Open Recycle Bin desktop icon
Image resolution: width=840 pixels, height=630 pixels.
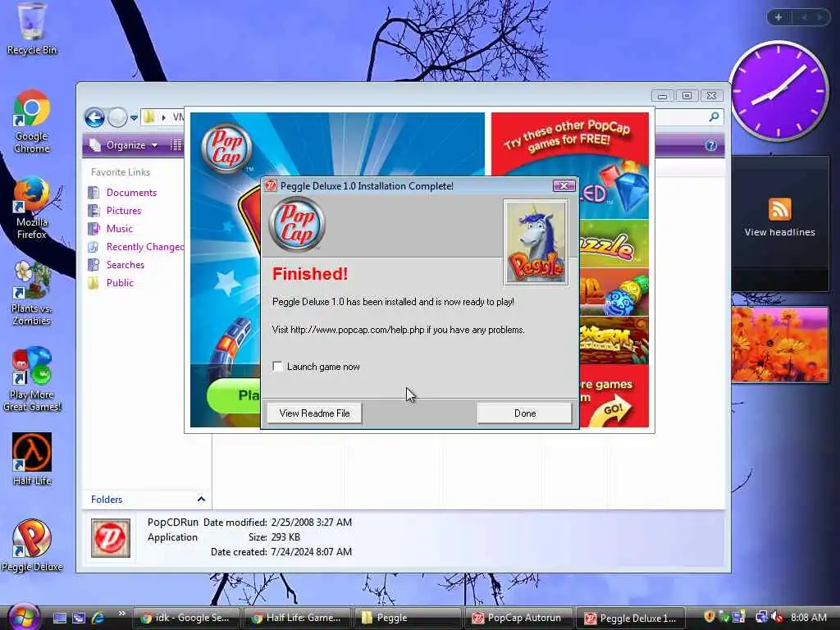32,30
